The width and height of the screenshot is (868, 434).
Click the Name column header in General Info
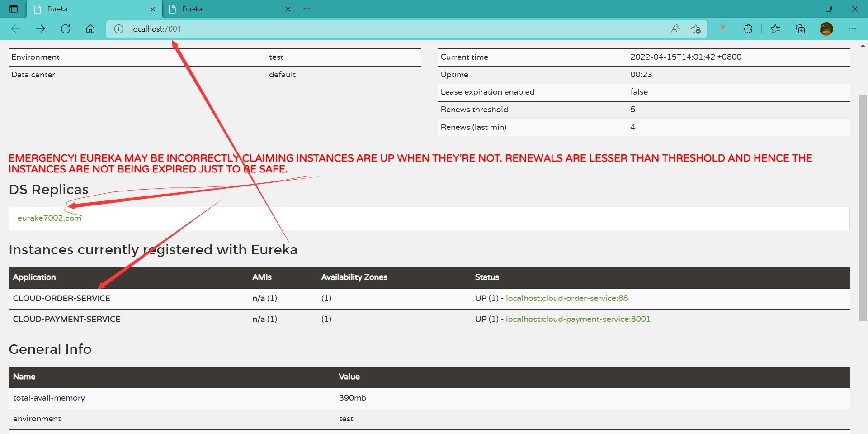tap(24, 377)
